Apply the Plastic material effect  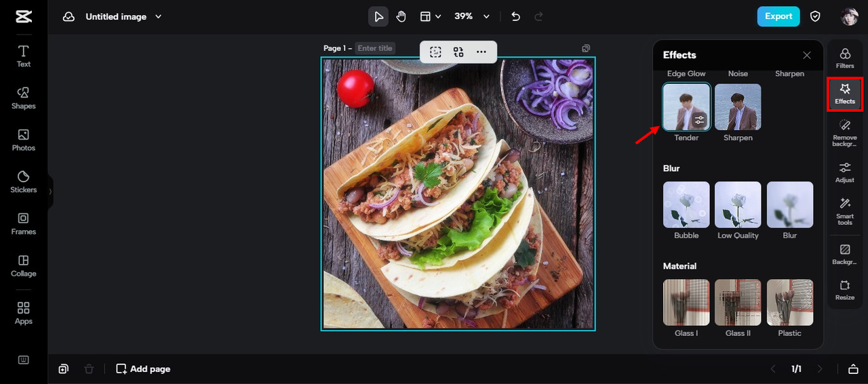pyautogui.click(x=790, y=302)
